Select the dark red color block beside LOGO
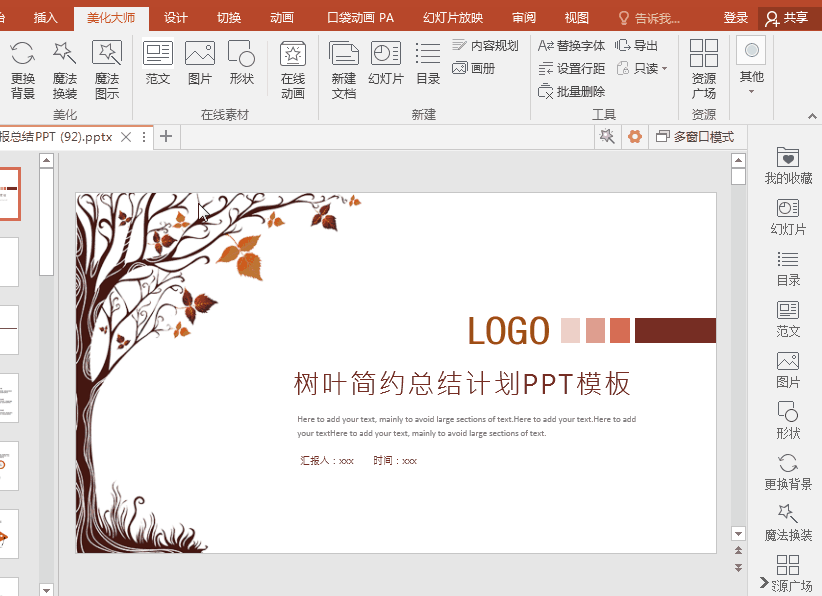 click(x=674, y=330)
